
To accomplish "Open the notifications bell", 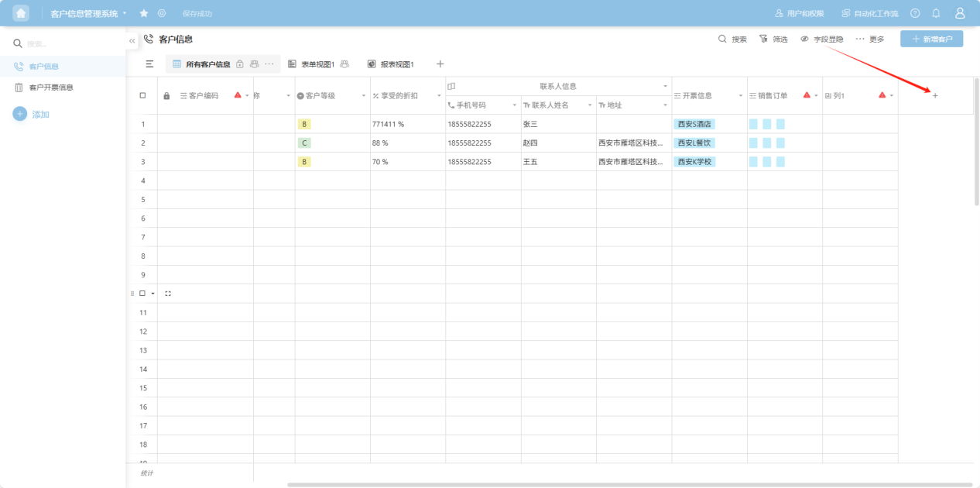I will tap(936, 13).
